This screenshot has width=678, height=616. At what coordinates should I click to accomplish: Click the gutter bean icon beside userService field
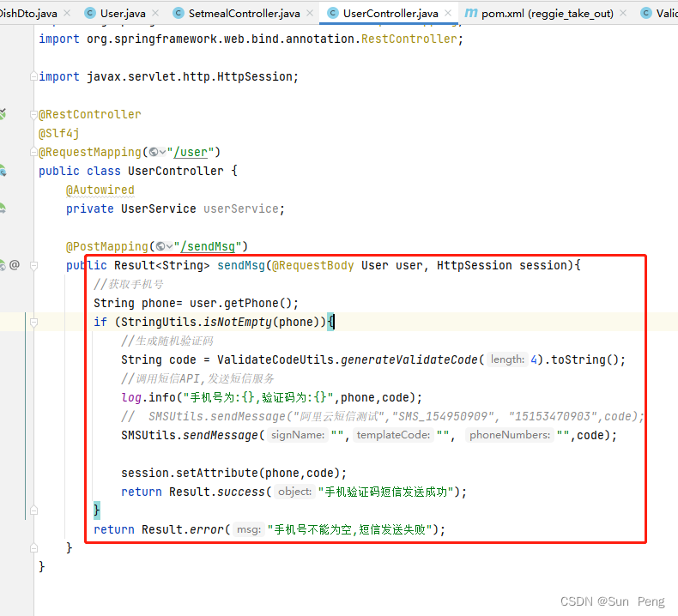click(x=3, y=208)
